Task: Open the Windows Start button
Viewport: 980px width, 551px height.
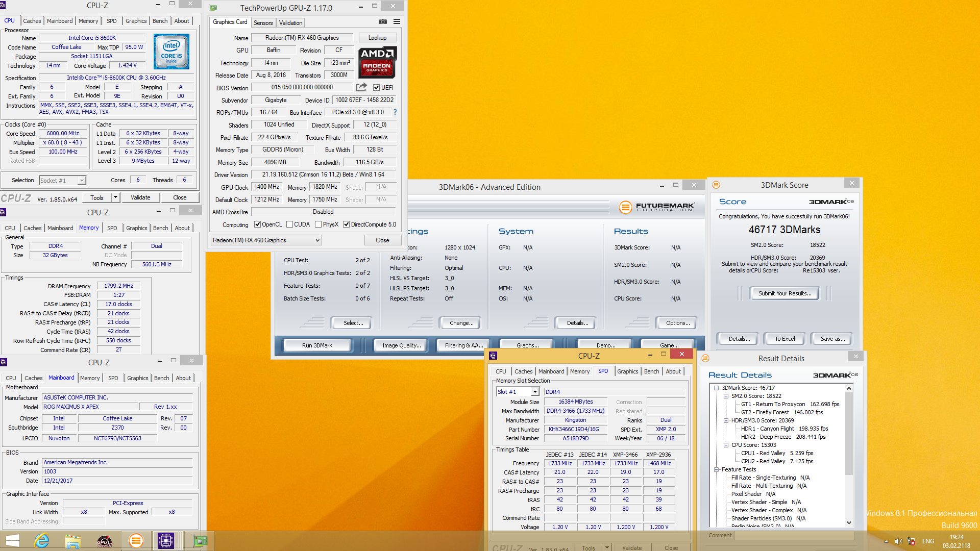Action: coord(12,541)
